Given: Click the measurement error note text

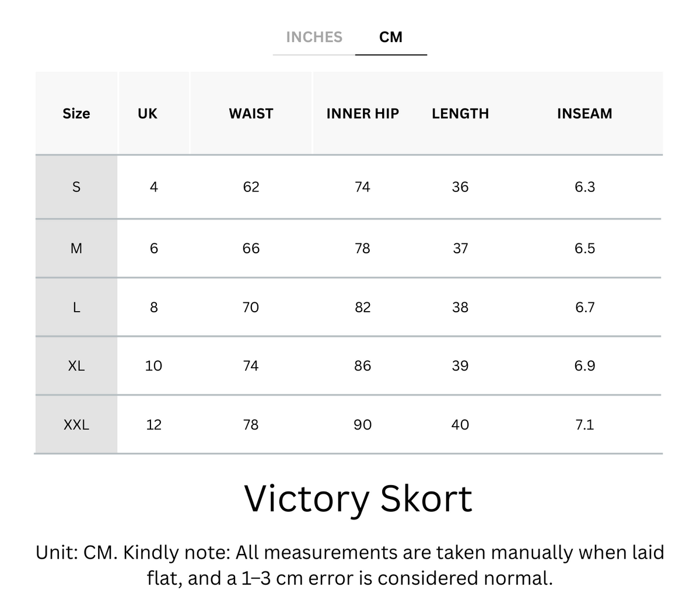Looking at the screenshot, I should pyautogui.click(x=350, y=565).
